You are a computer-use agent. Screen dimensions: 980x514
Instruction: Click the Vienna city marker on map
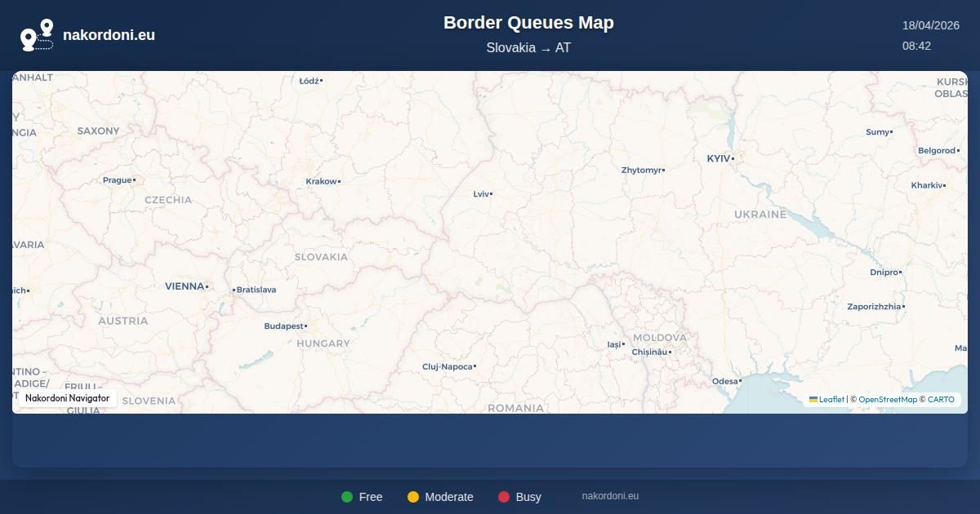pos(207,286)
